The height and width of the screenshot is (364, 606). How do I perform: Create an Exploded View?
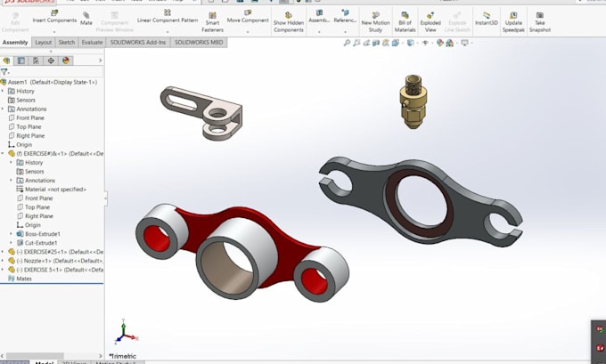[430, 22]
